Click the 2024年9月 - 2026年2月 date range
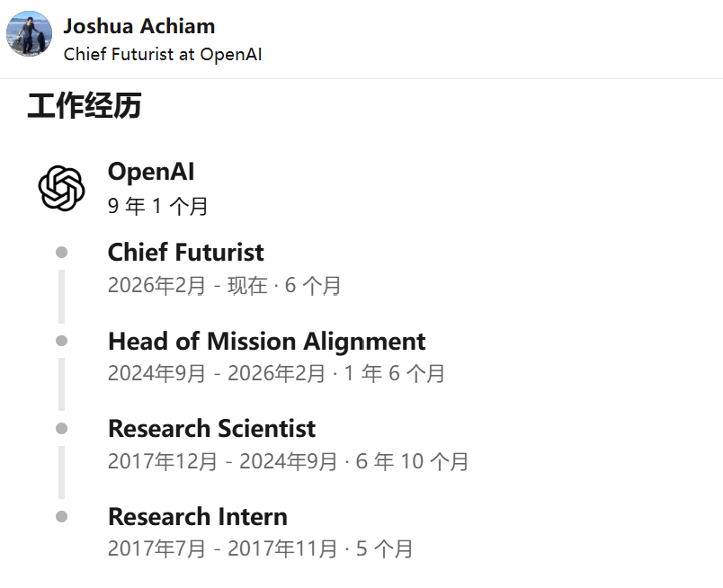The width and height of the screenshot is (723, 588). click(217, 373)
